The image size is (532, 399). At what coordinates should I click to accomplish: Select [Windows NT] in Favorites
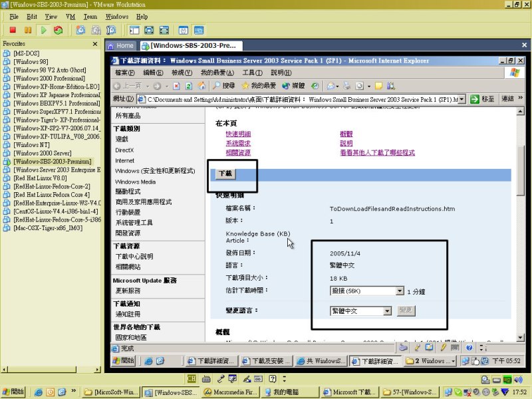[31, 145]
